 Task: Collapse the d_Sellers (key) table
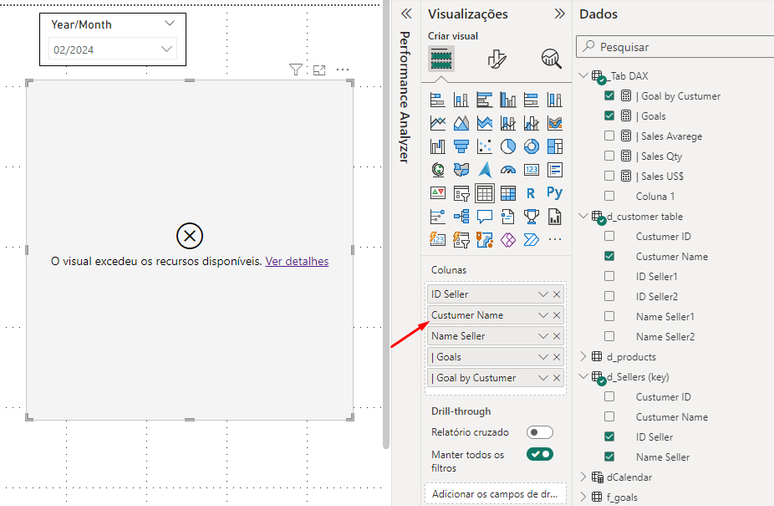[x=583, y=377]
